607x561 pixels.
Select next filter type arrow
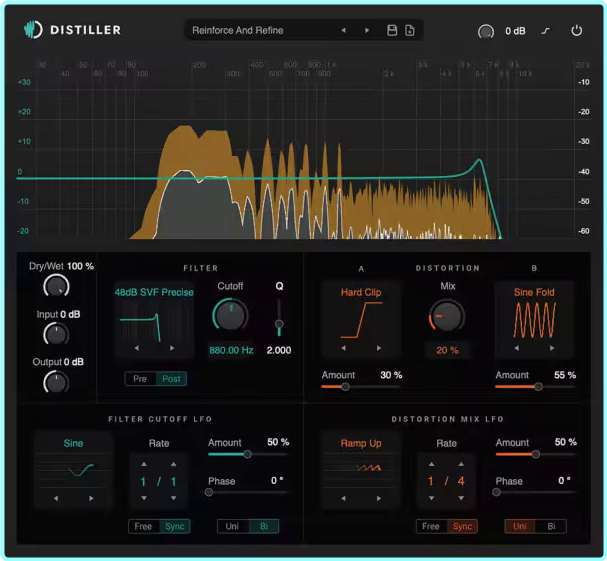[172, 348]
